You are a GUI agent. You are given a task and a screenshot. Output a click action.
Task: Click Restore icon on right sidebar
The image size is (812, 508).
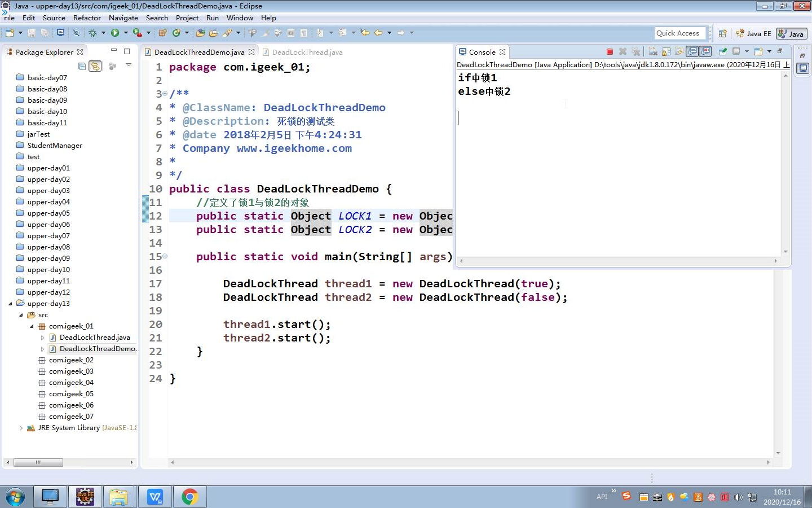point(802,56)
